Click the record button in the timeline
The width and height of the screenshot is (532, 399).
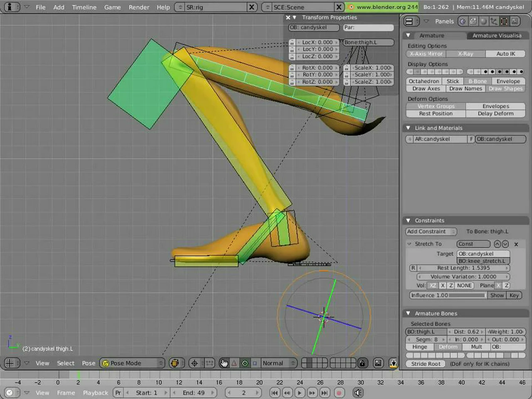tap(339, 393)
